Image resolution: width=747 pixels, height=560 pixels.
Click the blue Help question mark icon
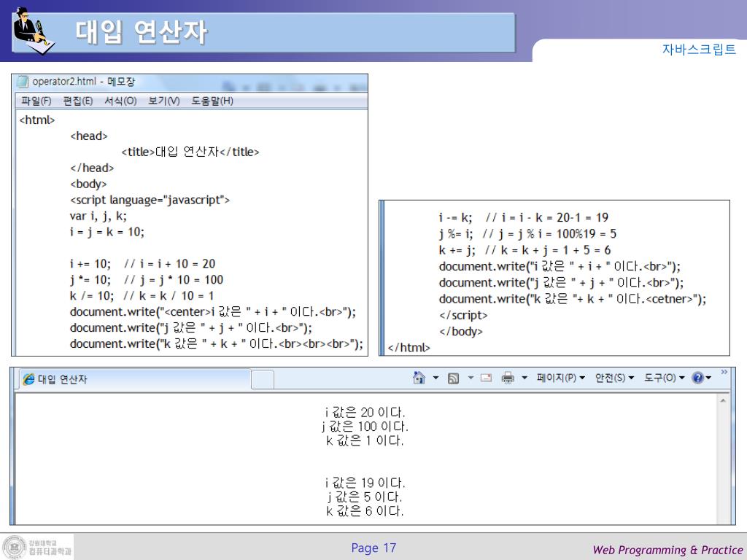[x=698, y=378]
